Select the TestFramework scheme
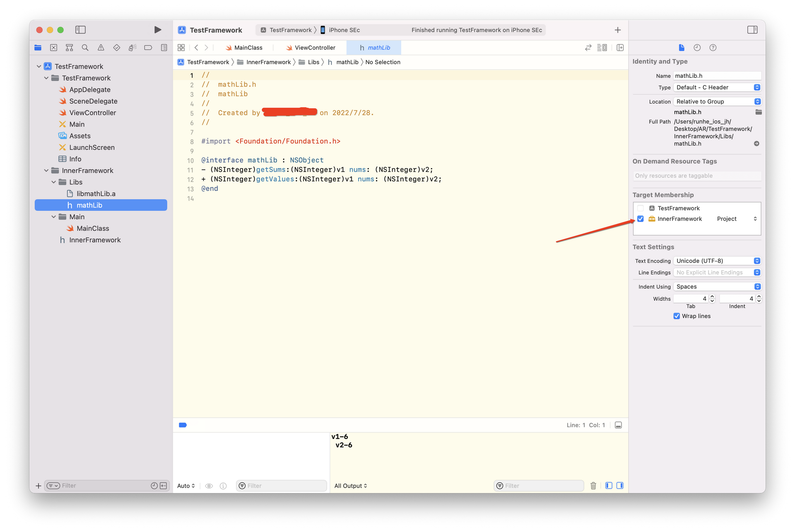Viewport: 795px width, 532px height. [286, 30]
